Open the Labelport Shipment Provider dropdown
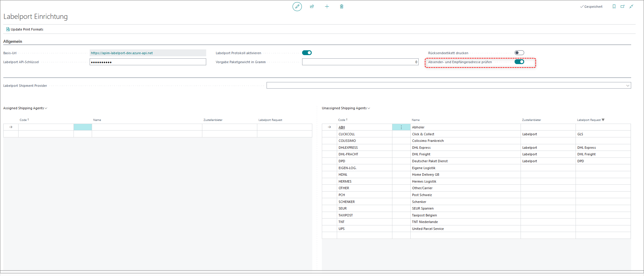Image resolution: width=644 pixels, height=276 pixels. 628,86
